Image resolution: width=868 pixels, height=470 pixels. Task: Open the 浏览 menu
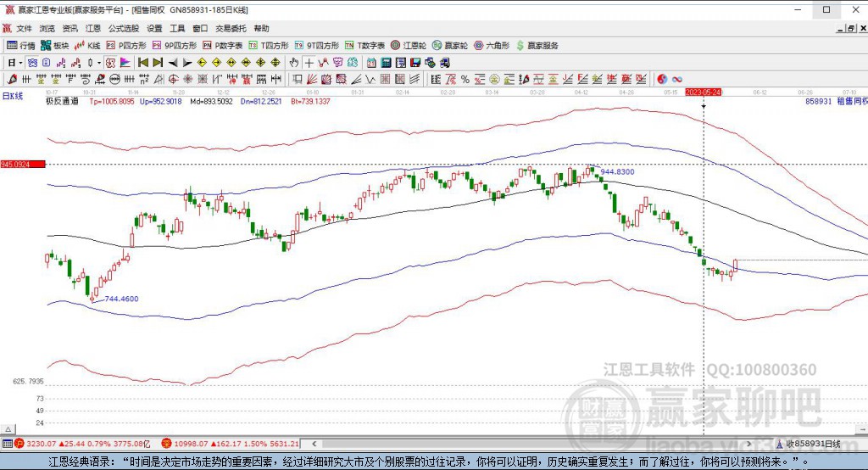(x=47, y=28)
